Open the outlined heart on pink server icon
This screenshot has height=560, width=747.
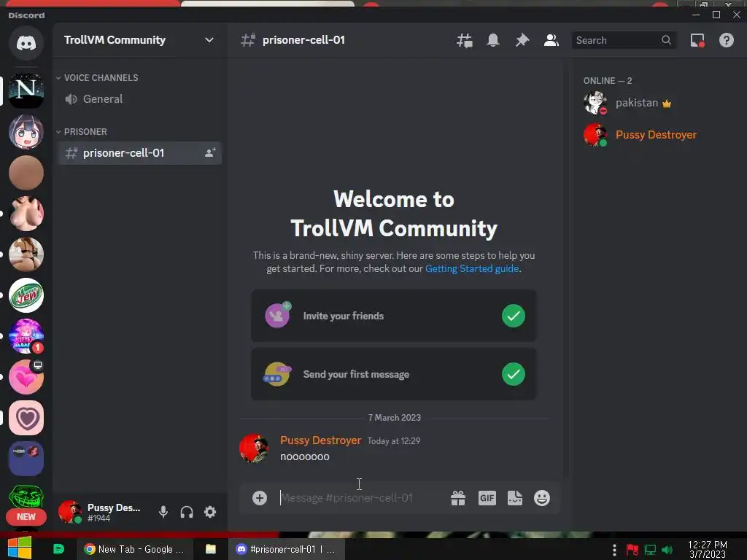pos(26,418)
